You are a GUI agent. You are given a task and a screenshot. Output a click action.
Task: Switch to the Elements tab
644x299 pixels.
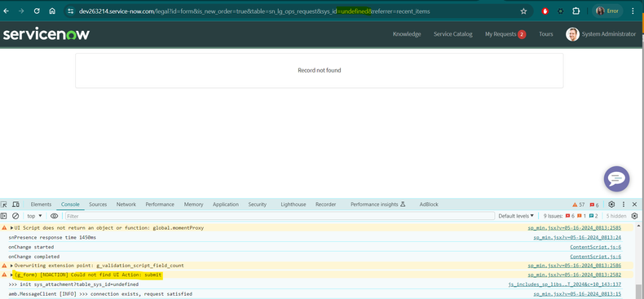tap(41, 204)
